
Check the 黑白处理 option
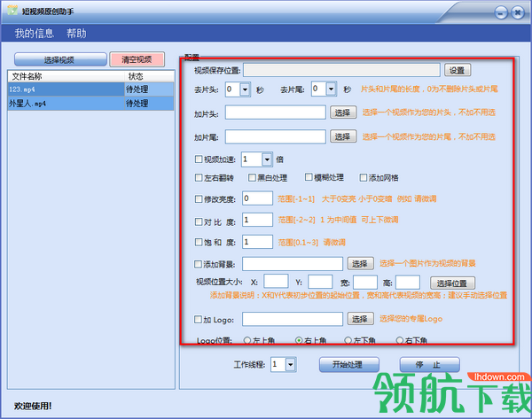252,177
